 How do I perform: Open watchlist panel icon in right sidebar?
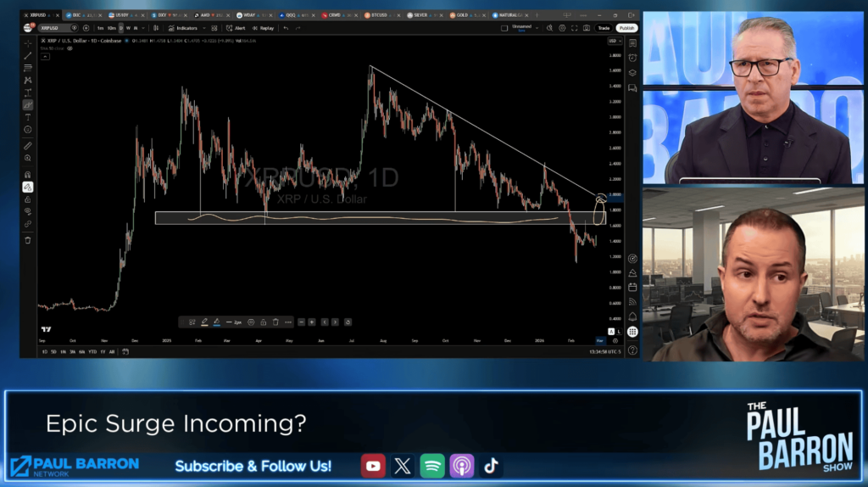[632, 43]
